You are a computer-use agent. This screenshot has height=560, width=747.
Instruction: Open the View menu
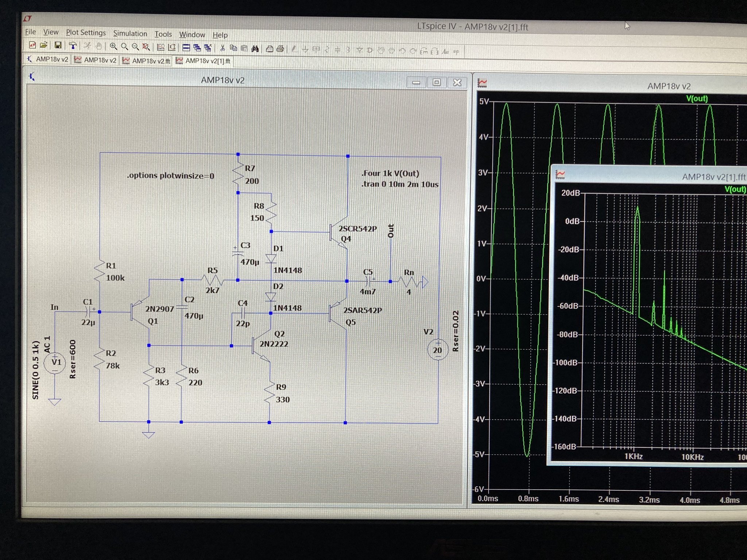point(51,32)
